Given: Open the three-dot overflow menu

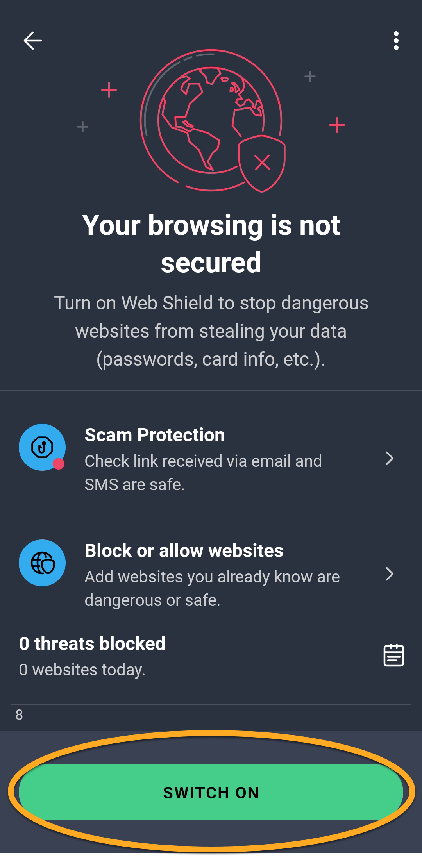Looking at the screenshot, I should [396, 41].
